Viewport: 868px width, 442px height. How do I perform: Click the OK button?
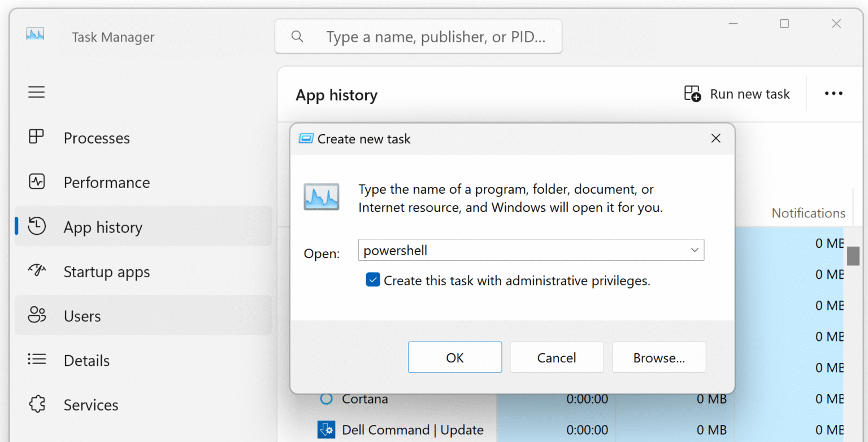(x=455, y=357)
